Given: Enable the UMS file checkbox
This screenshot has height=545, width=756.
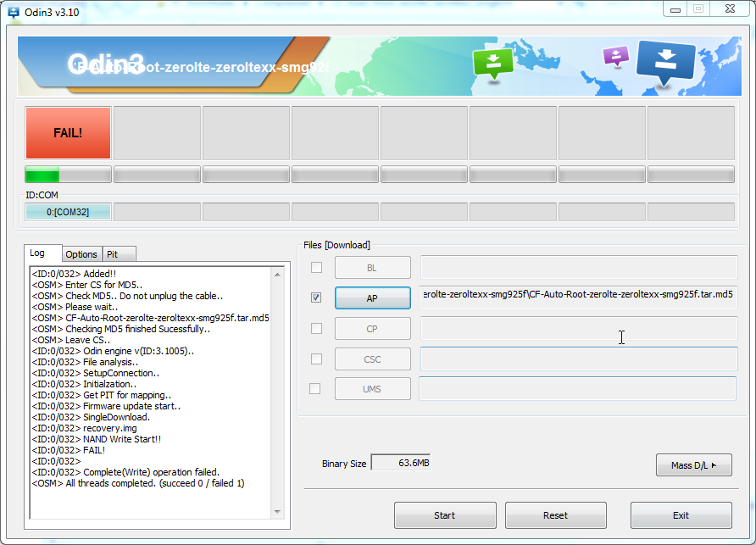Looking at the screenshot, I should point(314,388).
